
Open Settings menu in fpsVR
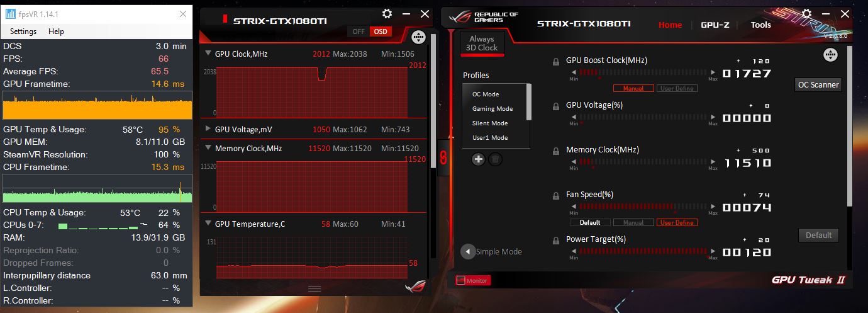pos(23,31)
